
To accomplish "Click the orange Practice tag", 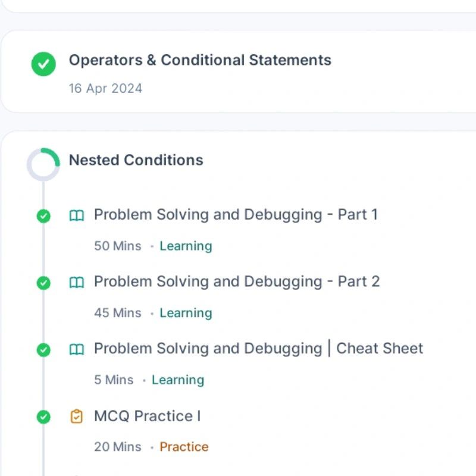I will pyautogui.click(x=184, y=447).
